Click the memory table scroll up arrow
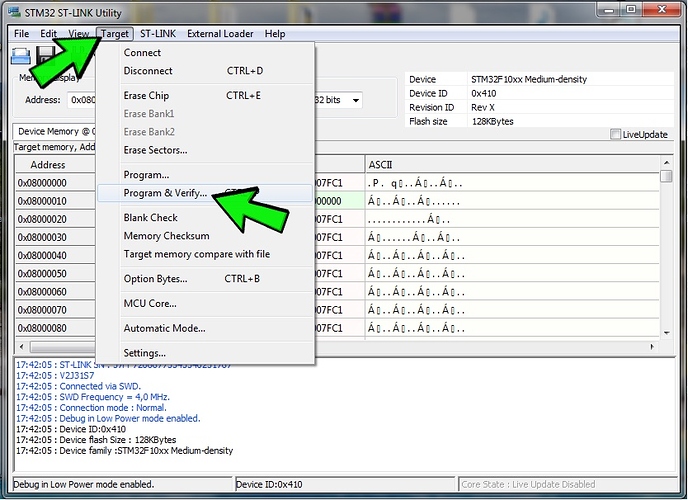688x500 pixels. tap(666, 162)
